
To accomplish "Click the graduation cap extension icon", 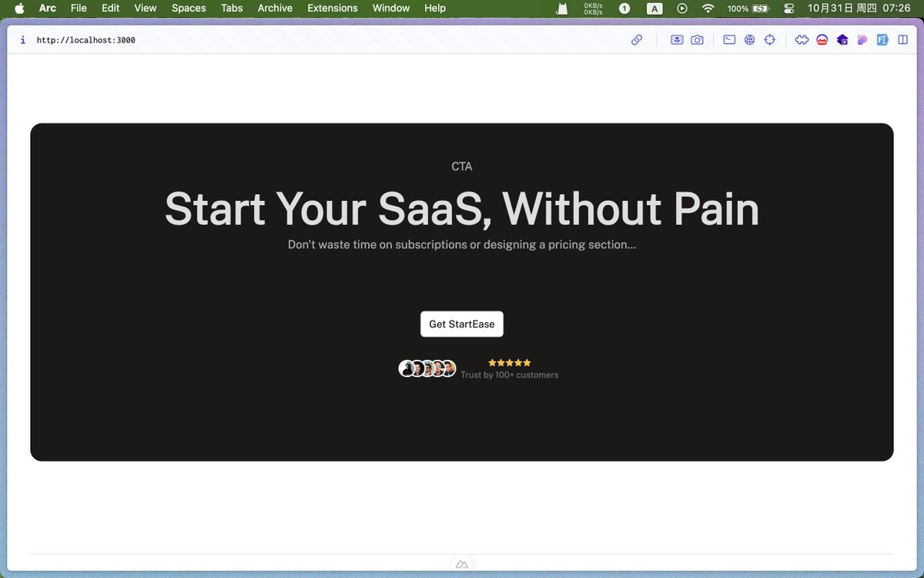I will 842,40.
